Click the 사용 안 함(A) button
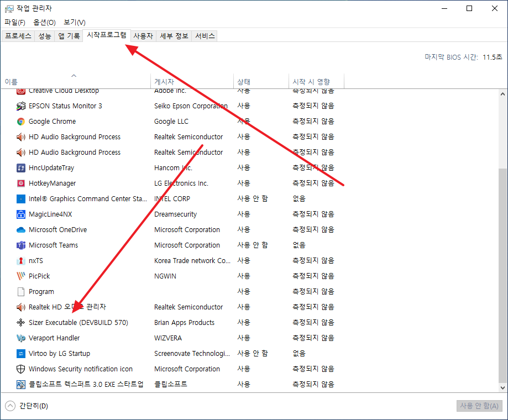The image size is (508, 420). pyautogui.click(x=479, y=406)
